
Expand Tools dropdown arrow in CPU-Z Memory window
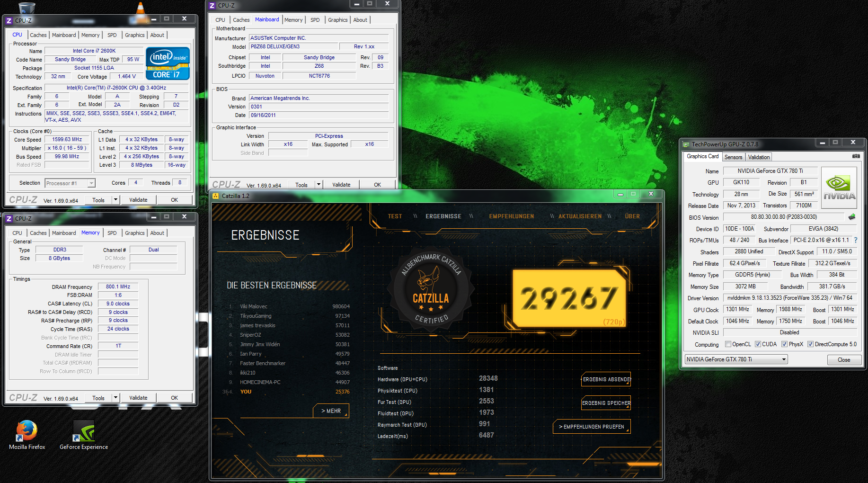(115, 398)
